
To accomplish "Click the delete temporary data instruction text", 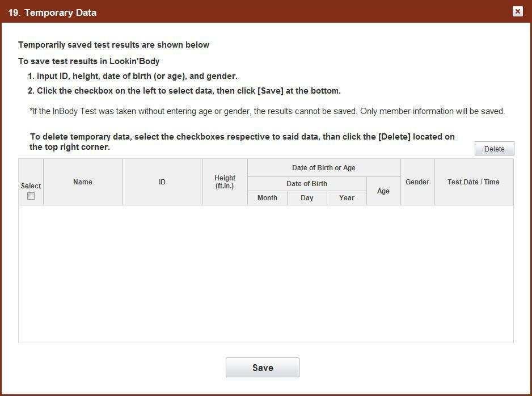I will [x=242, y=142].
